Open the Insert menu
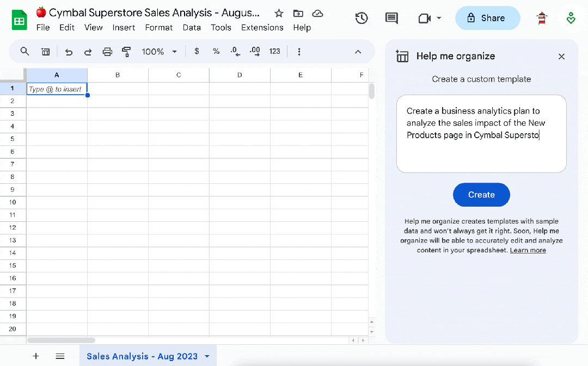This screenshot has height=366, width=588. [x=124, y=27]
